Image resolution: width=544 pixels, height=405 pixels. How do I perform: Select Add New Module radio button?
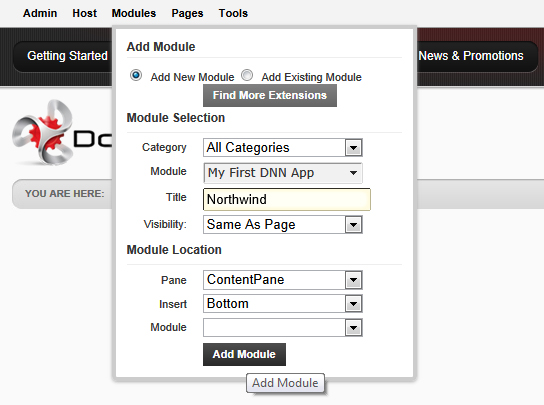[136, 75]
